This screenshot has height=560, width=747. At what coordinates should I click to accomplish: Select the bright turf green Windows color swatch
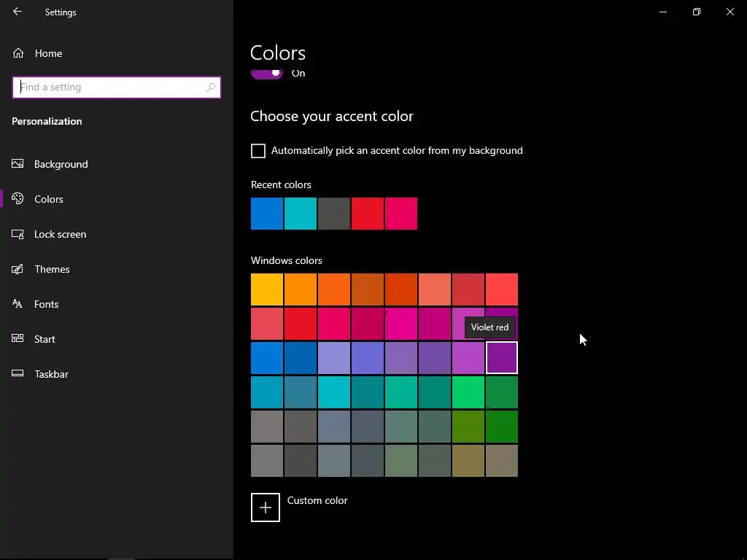[x=468, y=392]
